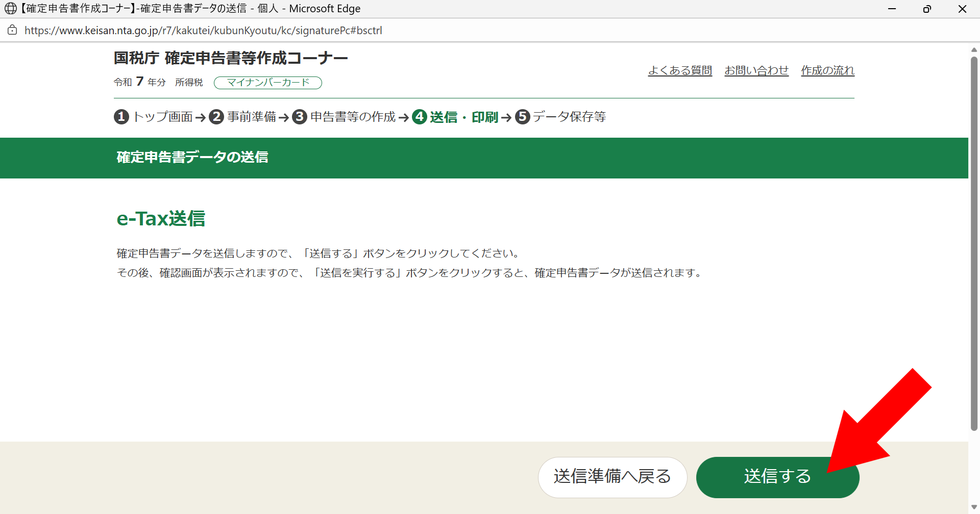
Task: Click the URL address bar
Action: [x=203, y=31]
